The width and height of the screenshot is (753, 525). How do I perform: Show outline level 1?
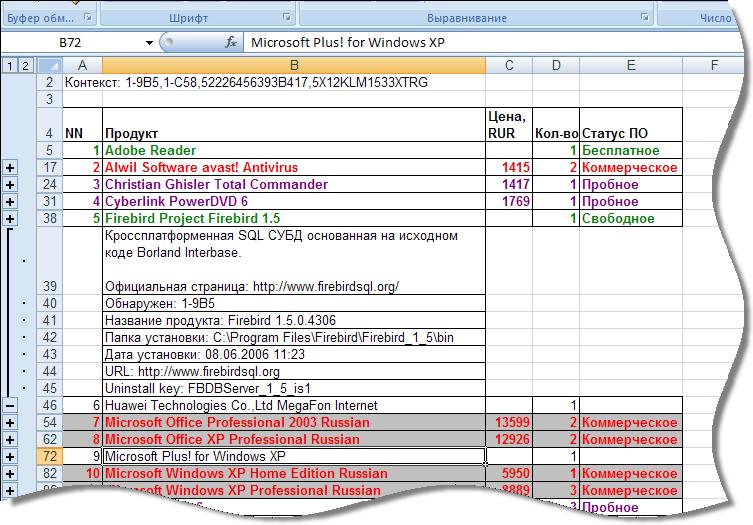coord(10,65)
